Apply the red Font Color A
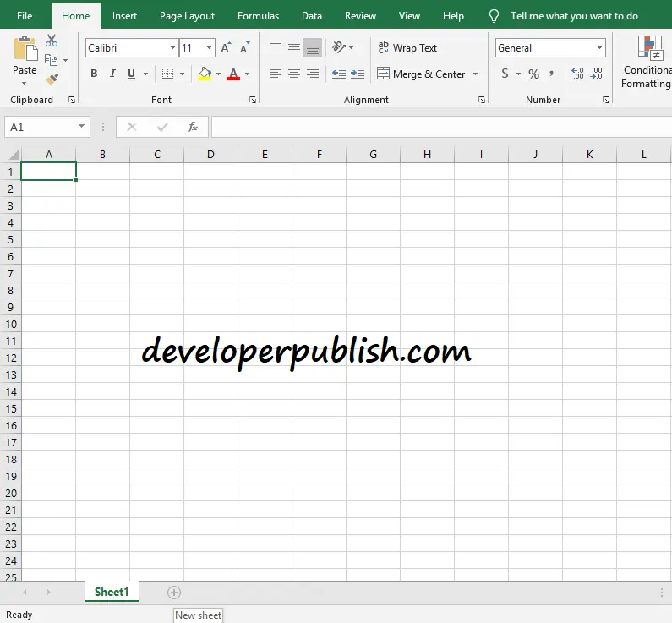The width and height of the screenshot is (672, 623). pos(233,74)
